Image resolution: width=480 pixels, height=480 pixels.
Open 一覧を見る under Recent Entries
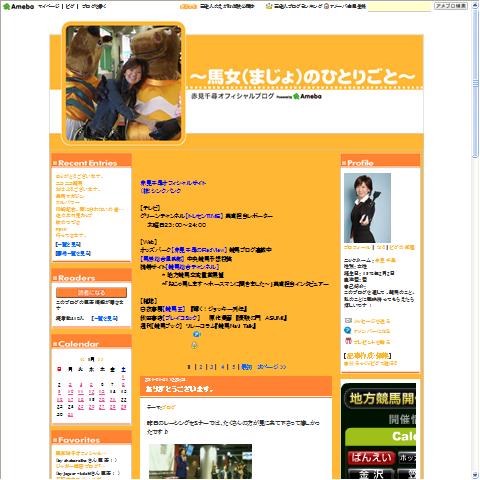coord(68,245)
